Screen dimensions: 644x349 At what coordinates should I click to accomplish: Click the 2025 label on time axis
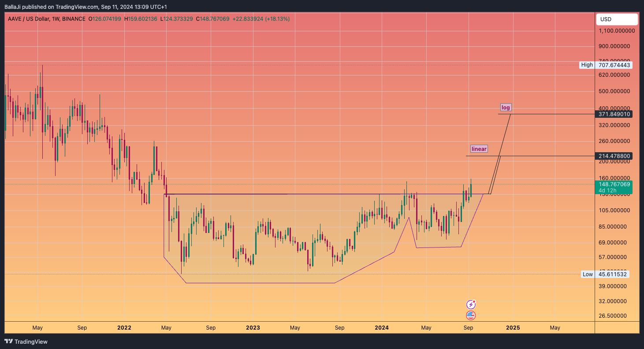[x=513, y=328]
